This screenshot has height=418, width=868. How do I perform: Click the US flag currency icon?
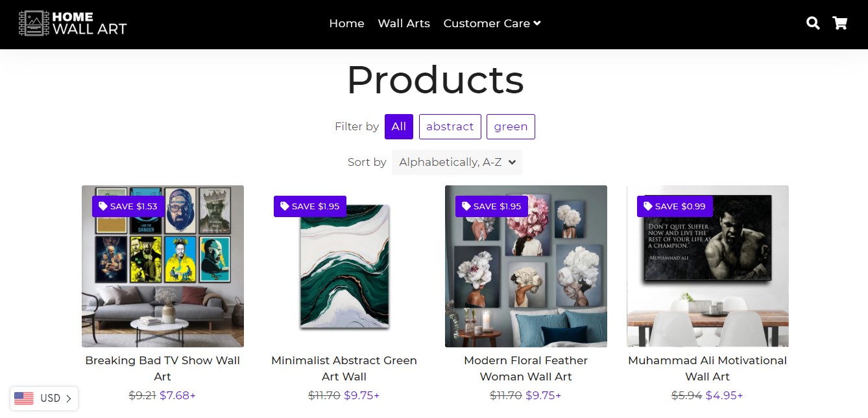click(x=24, y=399)
